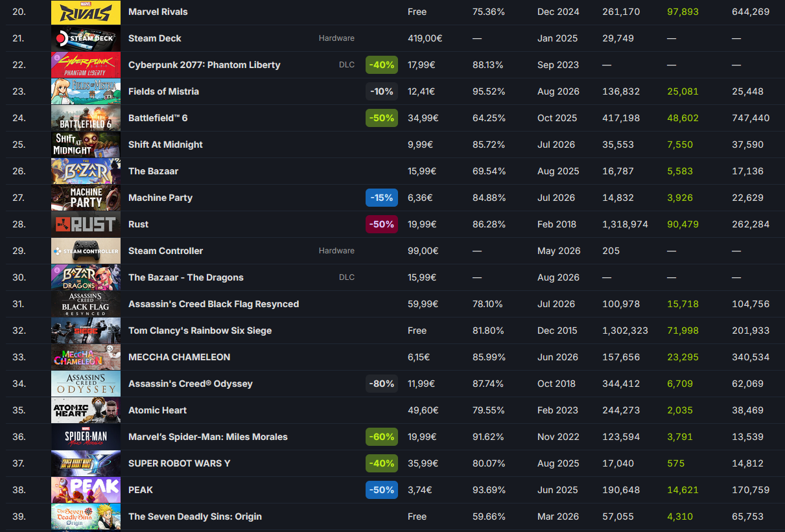Click the -50% discount badge next to Rust
This screenshot has height=532, width=785.
tap(382, 224)
